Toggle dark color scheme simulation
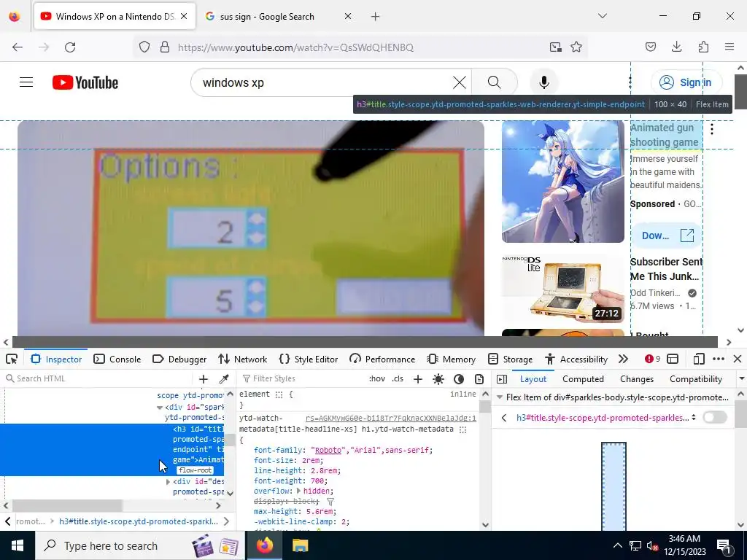This screenshot has width=747, height=560. click(459, 379)
